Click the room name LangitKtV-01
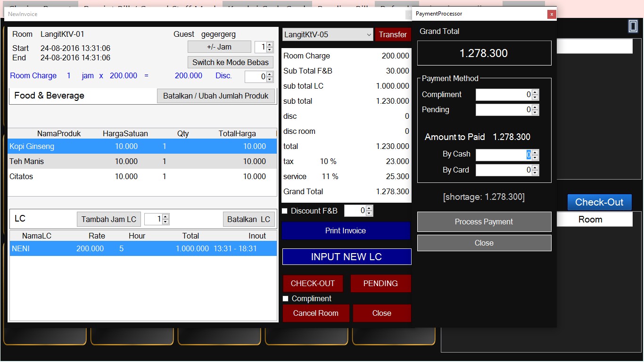Screen dimensions: 644x362 [x=62, y=34]
